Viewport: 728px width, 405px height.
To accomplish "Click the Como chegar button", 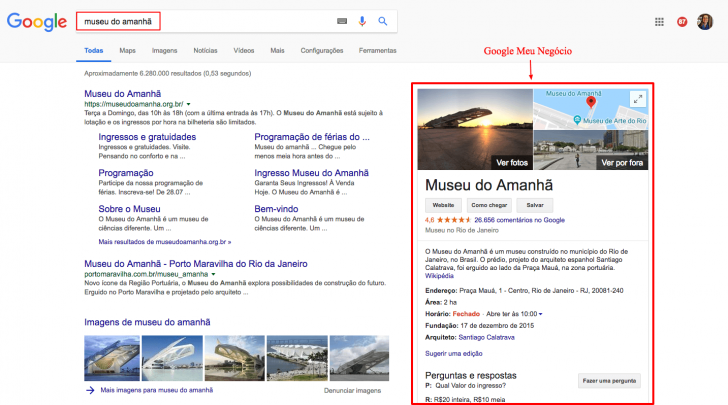I will tap(489, 205).
